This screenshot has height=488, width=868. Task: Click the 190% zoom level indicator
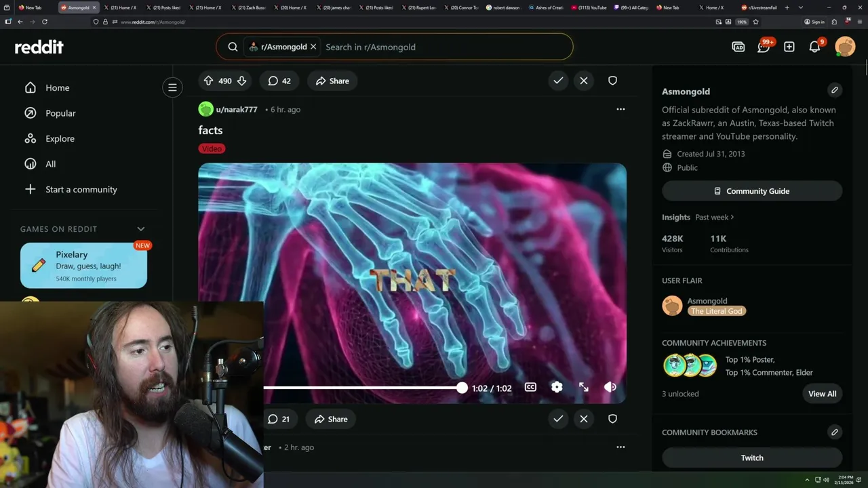[742, 22]
